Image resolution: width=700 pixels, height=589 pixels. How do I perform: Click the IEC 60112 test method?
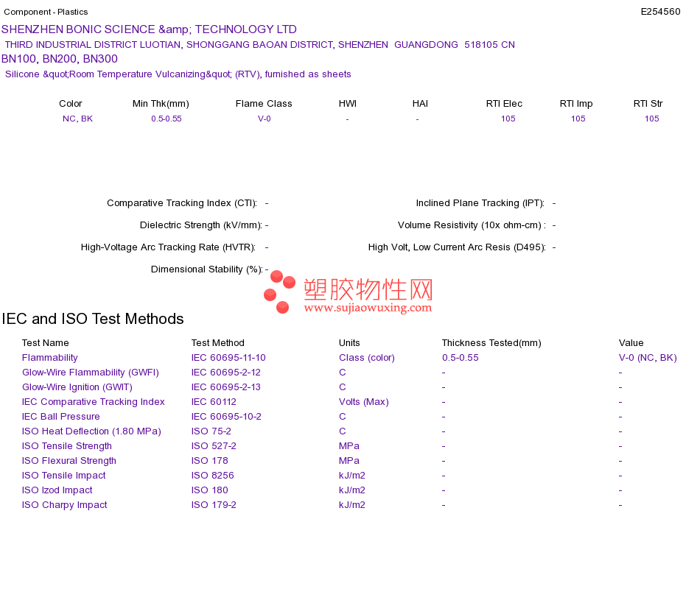coord(214,401)
